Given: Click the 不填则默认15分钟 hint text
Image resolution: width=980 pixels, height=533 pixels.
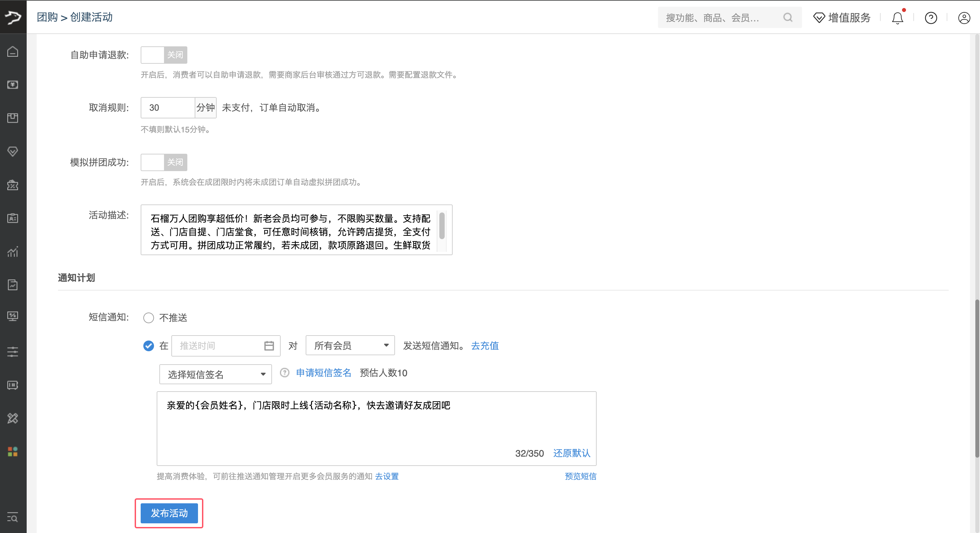Looking at the screenshot, I should (176, 129).
